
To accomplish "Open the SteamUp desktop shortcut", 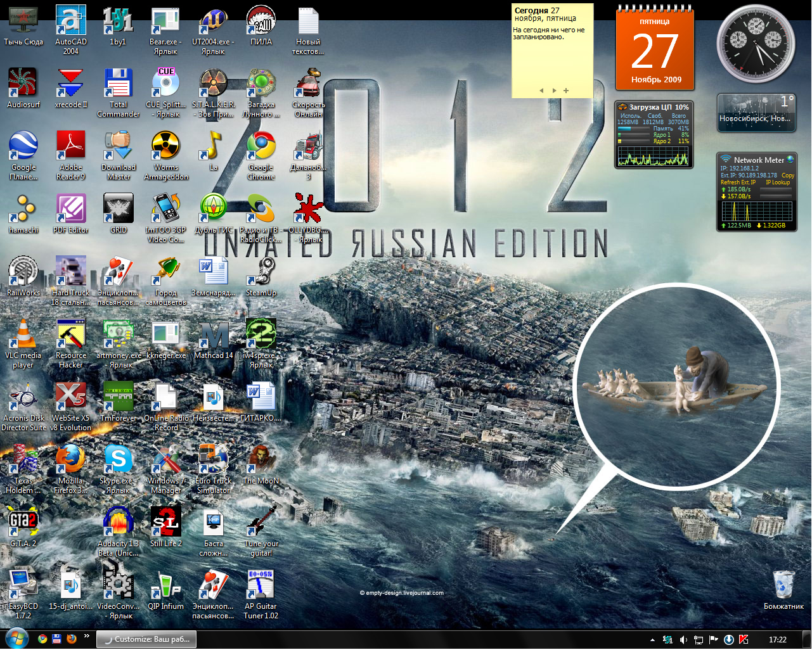I will [261, 276].
